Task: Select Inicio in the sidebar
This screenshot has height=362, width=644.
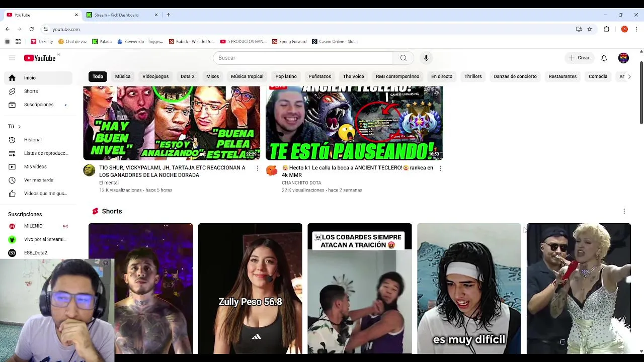Action: [x=38, y=78]
